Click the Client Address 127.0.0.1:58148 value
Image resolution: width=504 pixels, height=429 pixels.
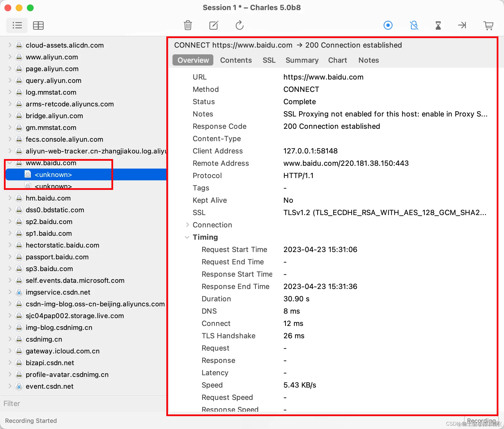[x=311, y=151]
